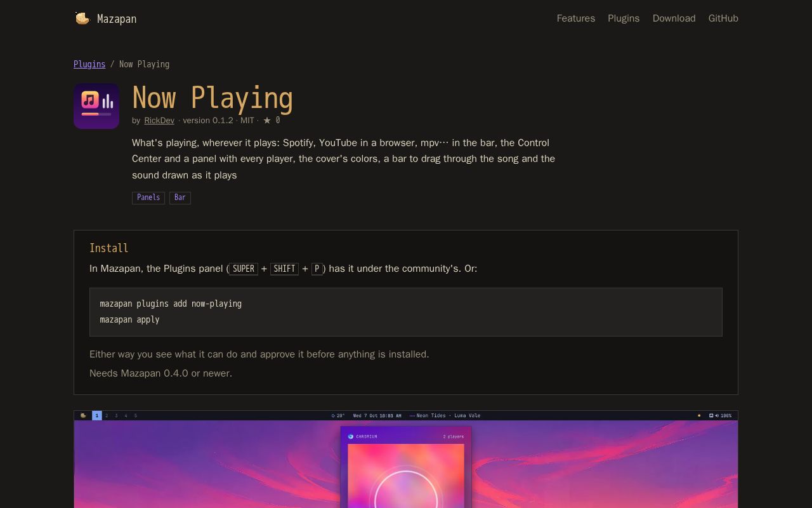This screenshot has height=508, width=812.
Task: Click the "mazapan apply" command line
Action: tap(129, 319)
